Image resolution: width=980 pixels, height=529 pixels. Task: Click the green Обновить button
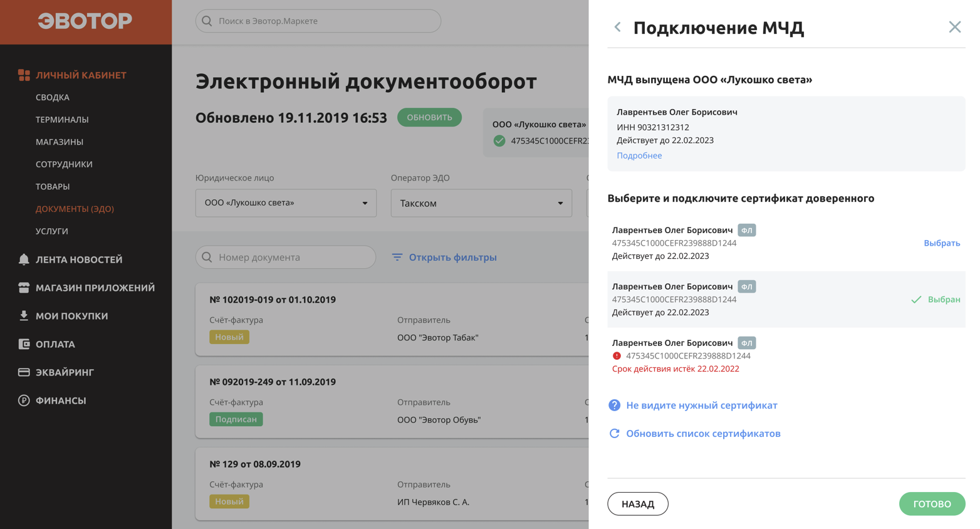429,117
